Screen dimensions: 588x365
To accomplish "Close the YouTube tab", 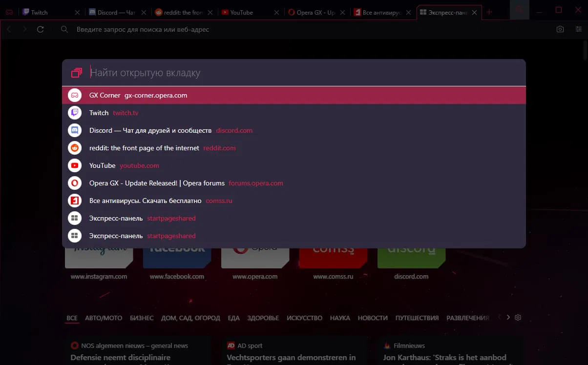I will [276, 13].
